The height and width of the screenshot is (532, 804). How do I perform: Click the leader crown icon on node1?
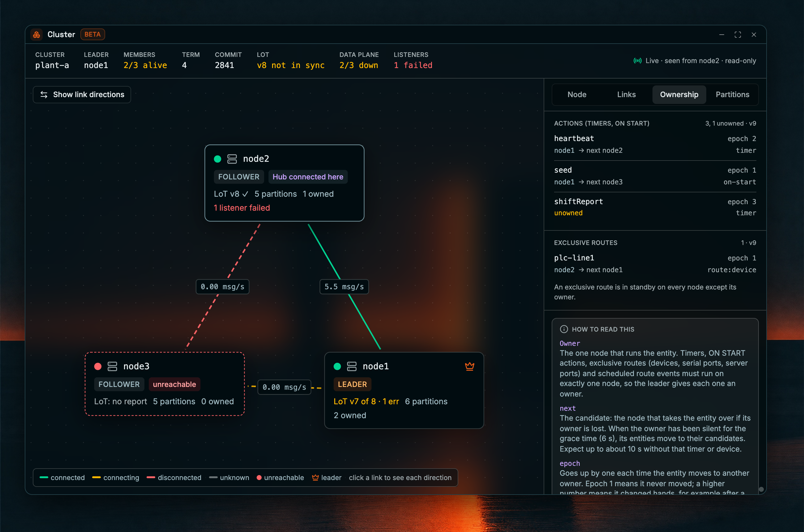469,367
